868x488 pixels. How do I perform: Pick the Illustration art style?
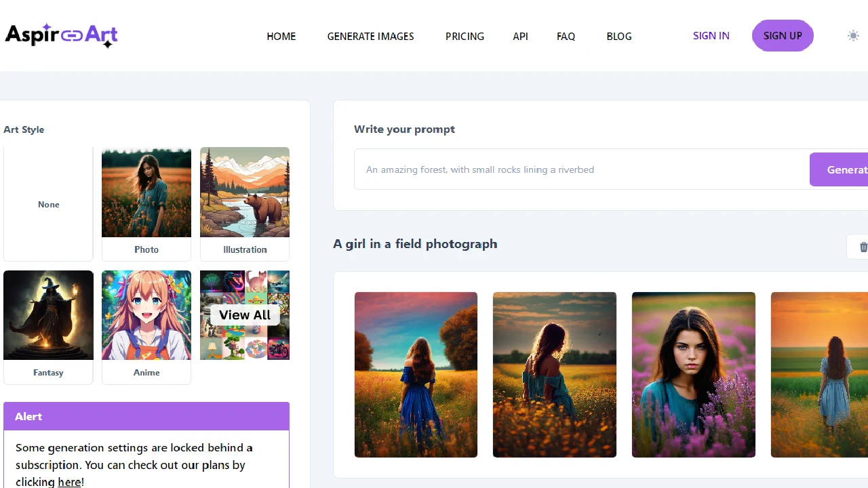click(245, 204)
